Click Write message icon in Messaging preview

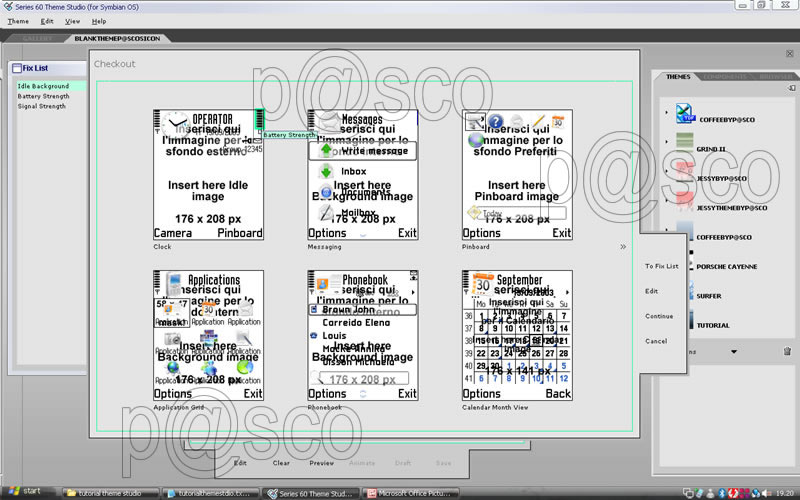327,150
